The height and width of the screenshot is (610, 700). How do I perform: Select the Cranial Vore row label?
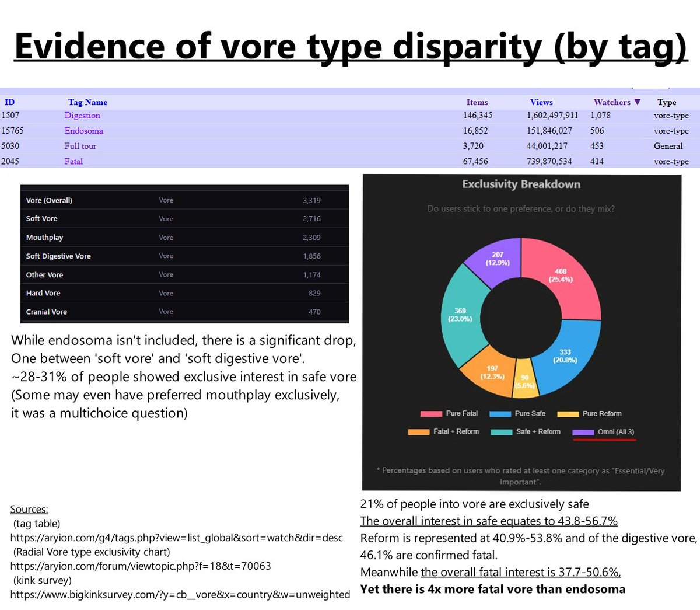(x=46, y=312)
